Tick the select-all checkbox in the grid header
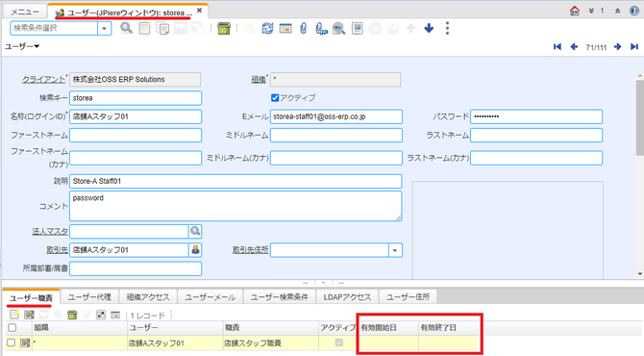 pos(12,328)
